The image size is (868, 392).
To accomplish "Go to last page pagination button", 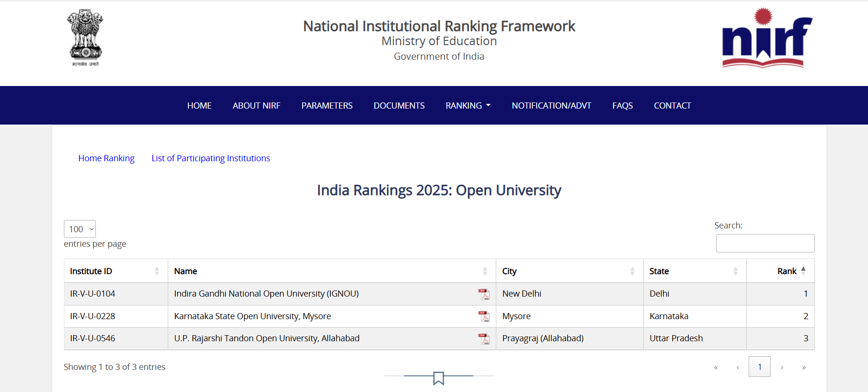I will click(804, 367).
